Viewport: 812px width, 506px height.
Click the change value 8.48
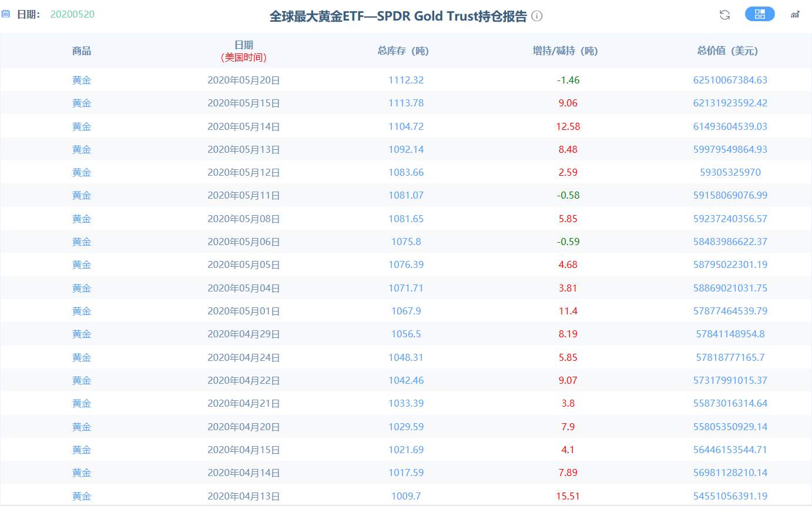(x=568, y=149)
